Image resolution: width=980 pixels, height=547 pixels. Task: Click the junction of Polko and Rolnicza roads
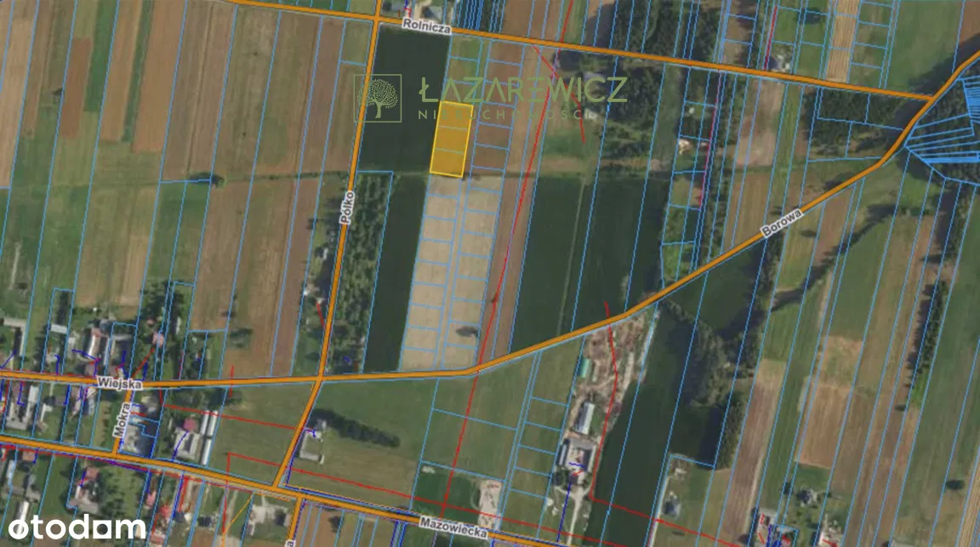pyautogui.click(x=376, y=14)
